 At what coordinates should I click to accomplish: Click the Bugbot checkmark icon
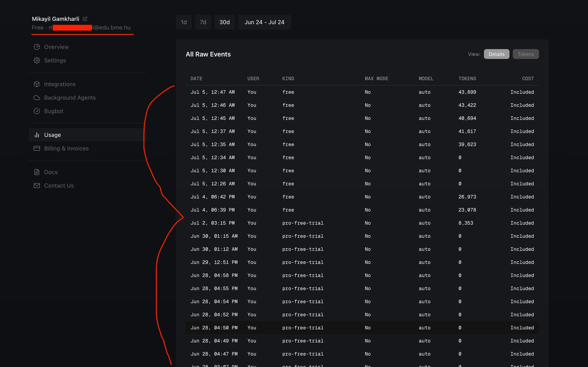click(37, 111)
